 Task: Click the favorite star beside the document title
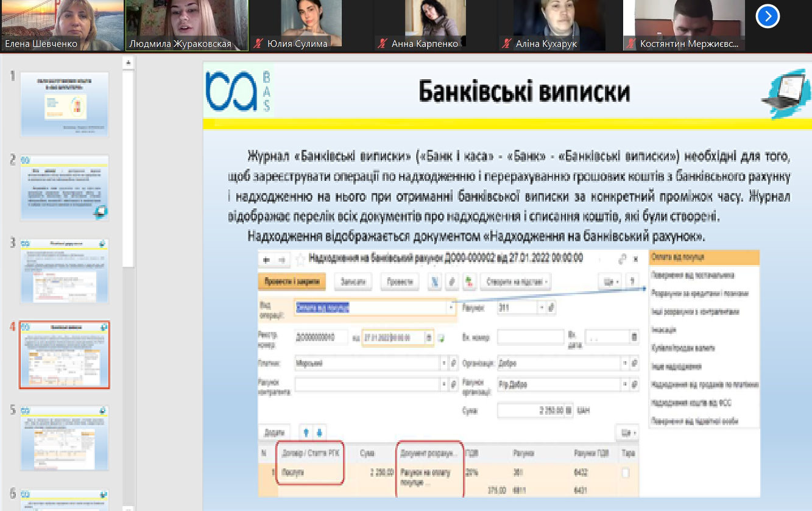click(x=300, y=259)
